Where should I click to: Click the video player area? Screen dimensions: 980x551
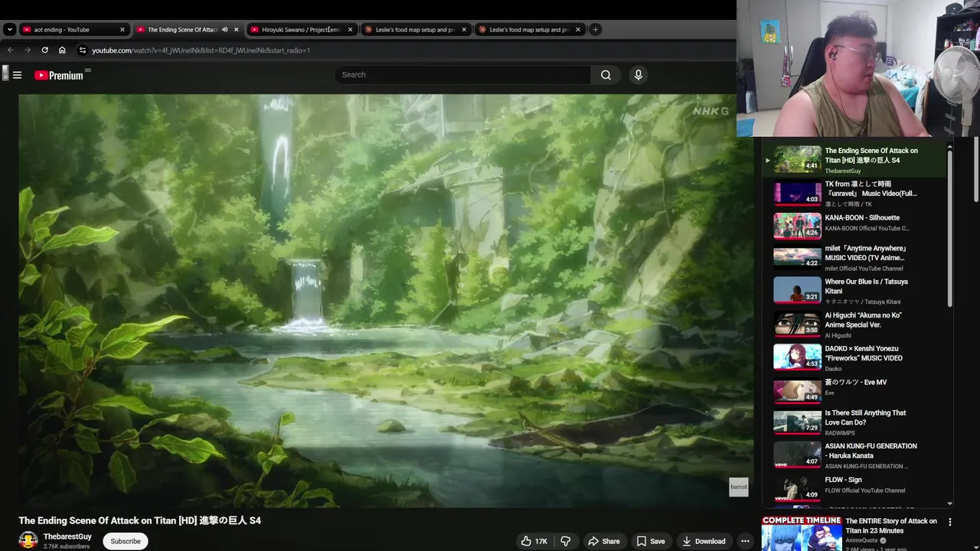(x=386, y=300)
